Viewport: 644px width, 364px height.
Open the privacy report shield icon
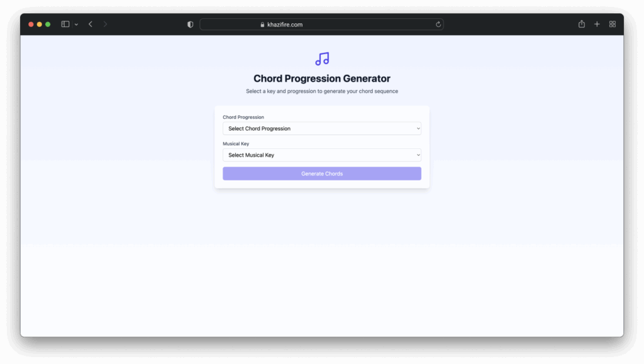pyautogui.click(x=191, y=25)
